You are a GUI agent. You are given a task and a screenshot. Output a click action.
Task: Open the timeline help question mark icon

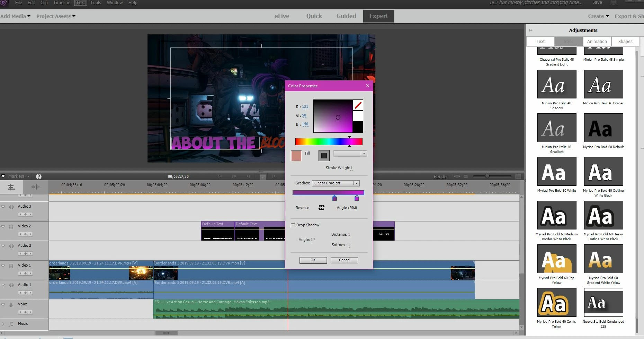[39, 176]
